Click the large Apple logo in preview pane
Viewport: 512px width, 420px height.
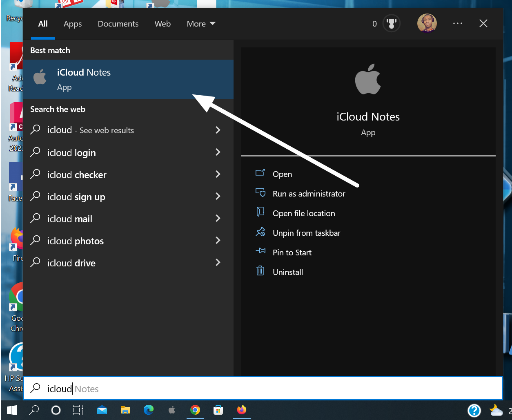368,79
